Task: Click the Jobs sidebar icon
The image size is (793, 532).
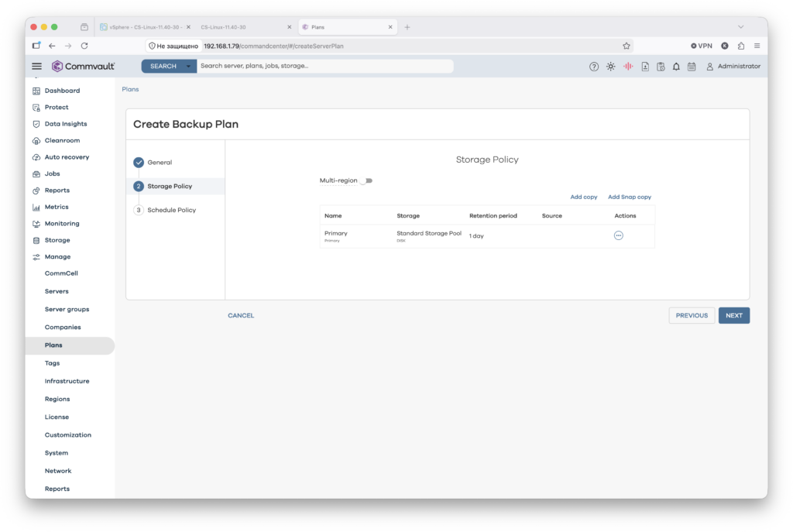Action: [x=36, y=174]
